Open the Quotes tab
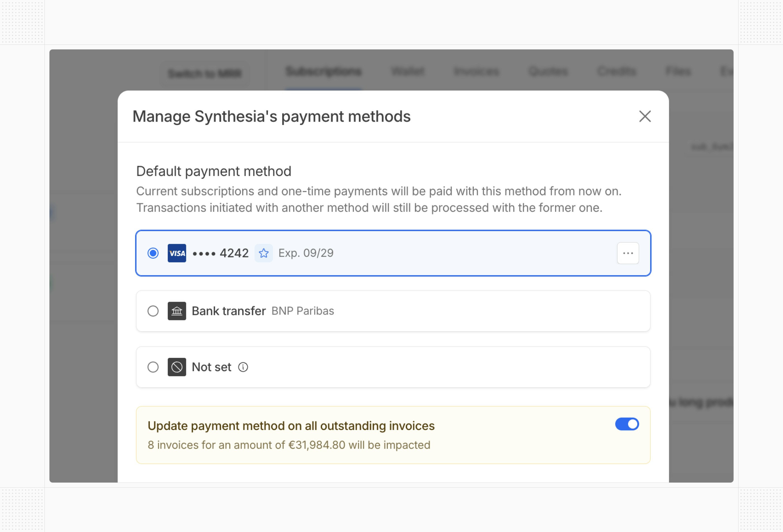Image resolution: width=783 pixels, height=532 pixels. pos(548,72)
